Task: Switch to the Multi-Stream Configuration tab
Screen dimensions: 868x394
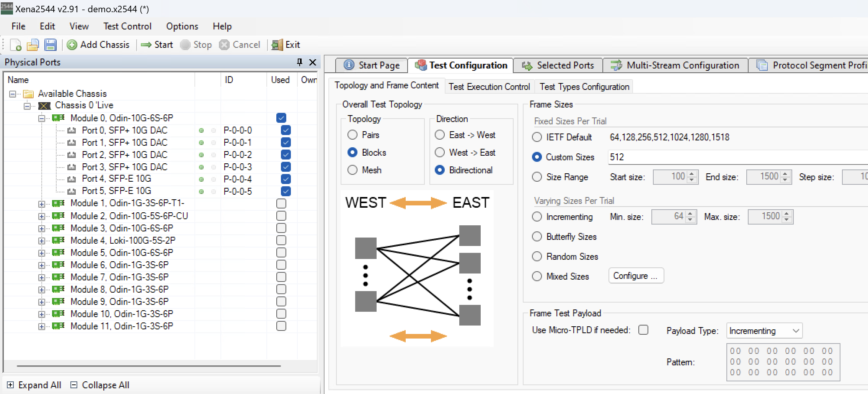Action: [x=675, y=65]
